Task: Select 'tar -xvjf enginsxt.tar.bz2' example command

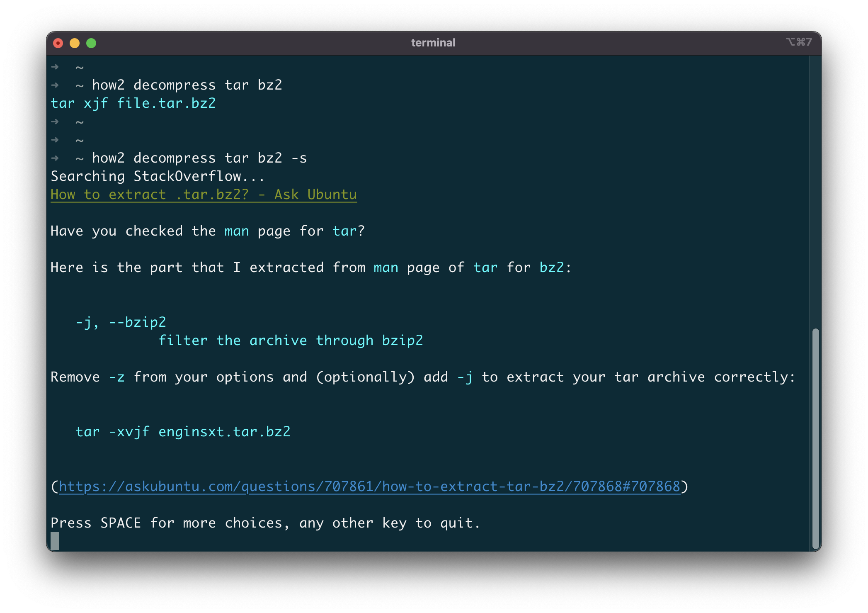Action: [x=183, y=431]
